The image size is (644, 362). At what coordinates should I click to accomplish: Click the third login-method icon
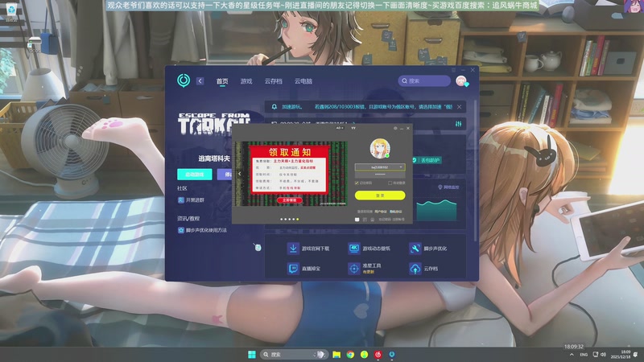[x=373, y=220]
